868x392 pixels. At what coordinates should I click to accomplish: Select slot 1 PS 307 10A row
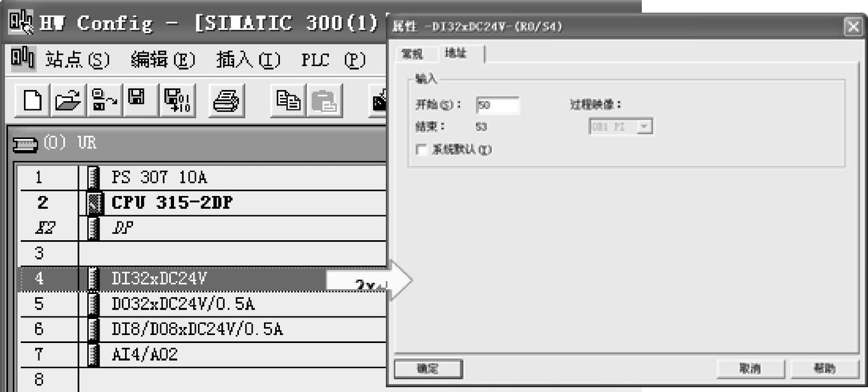[x=203, y=177]
